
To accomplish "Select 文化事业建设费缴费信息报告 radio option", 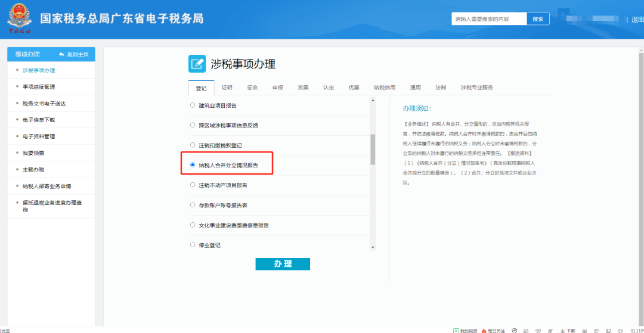I will tap(193, 225).
